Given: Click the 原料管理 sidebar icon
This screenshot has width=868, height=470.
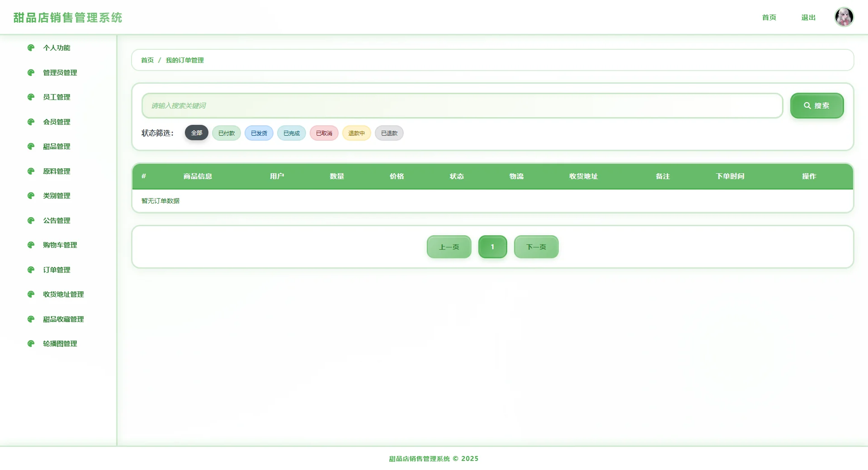Looking at the screenshot, I should point(31,171).
